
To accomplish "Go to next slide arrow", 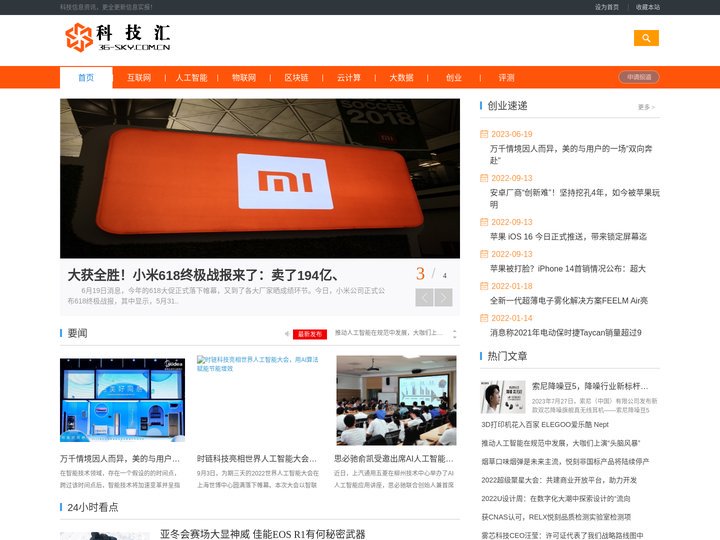I will (444, 298).
